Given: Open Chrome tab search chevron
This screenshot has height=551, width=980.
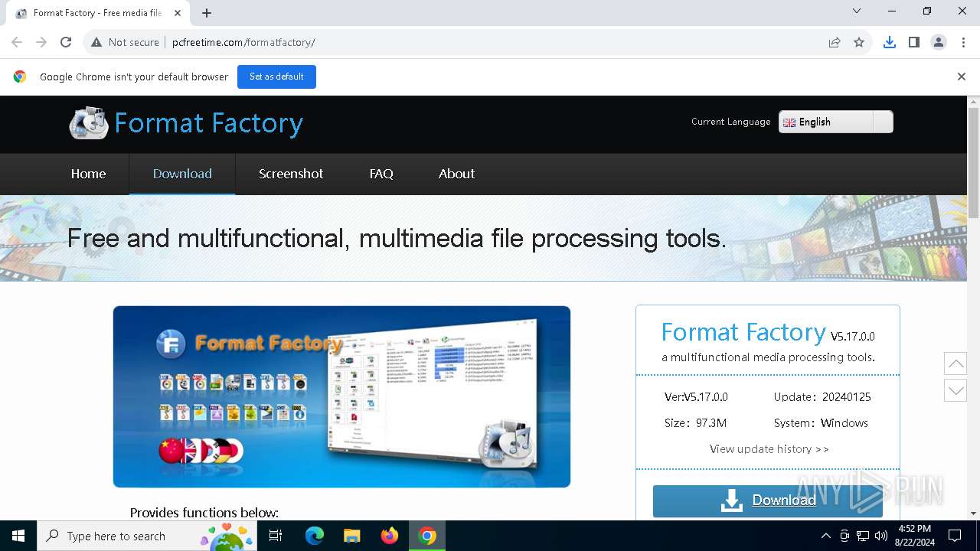Looking at the screenshot, I should [857, 11].
